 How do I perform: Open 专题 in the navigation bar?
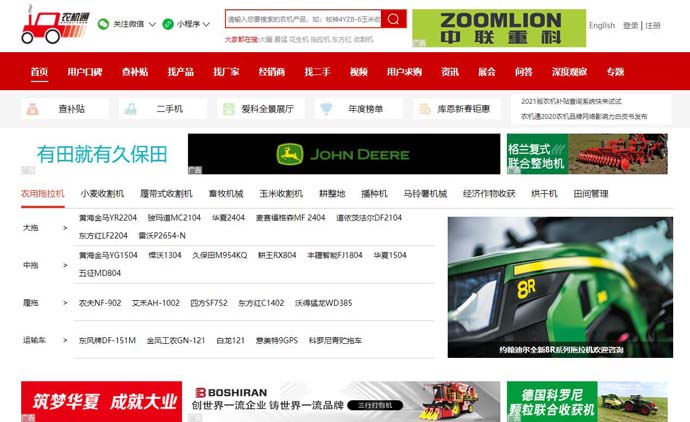[x=615, y=72]
